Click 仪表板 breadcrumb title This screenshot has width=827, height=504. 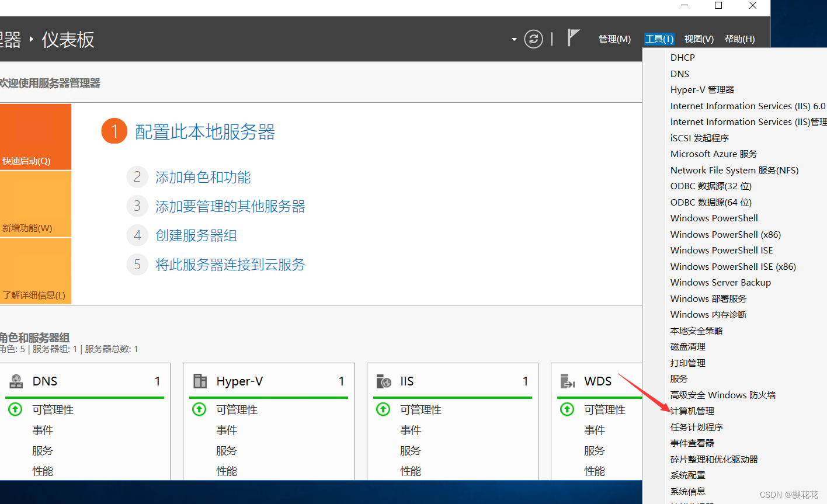68,40
